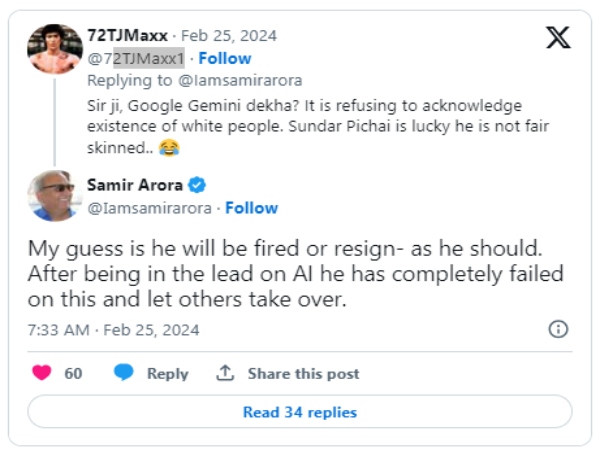Open Samir Arora's profile picture
The image size is (600, 450).
(55, 195)
